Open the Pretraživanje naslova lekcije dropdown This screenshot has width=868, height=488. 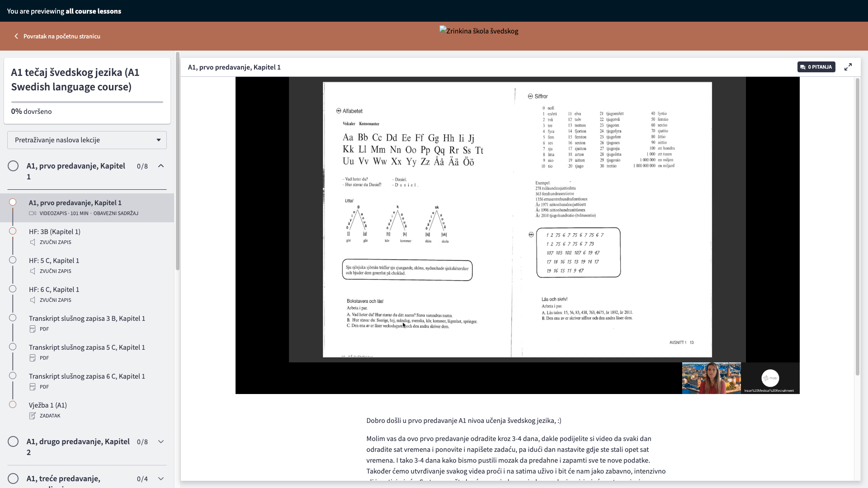(87, 140)
